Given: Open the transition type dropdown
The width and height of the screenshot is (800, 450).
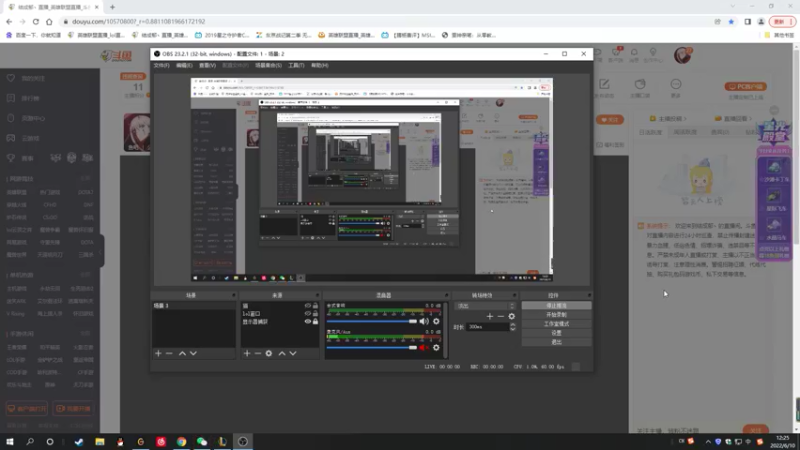Looking at the screenshot, I should coord(485,306).
